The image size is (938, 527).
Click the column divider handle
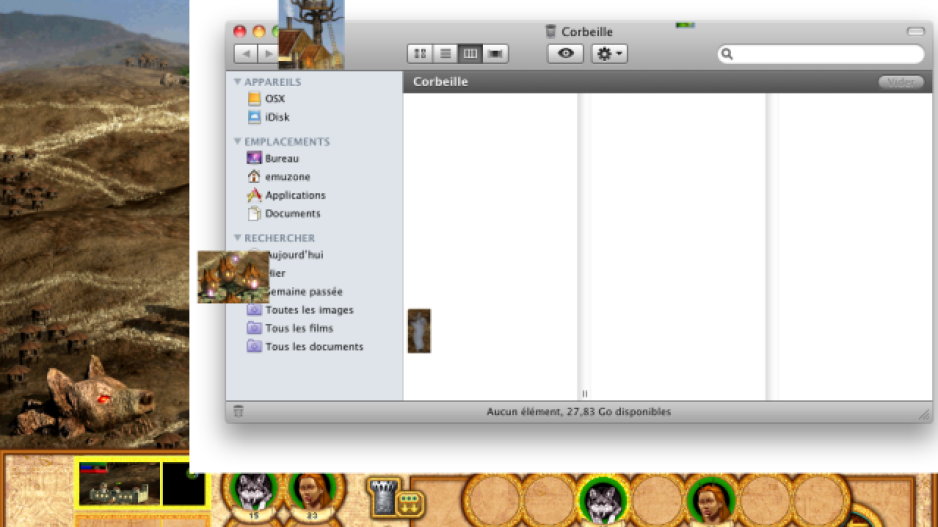pyautogui.click(x=584, y=394)
